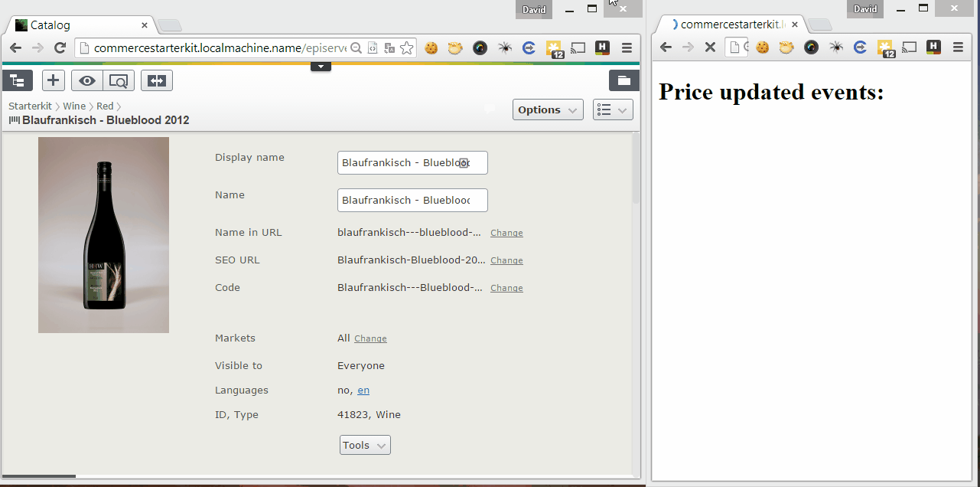Open Chrome's hamburger menu
Viewport: 980px width, 487px height.
click(x=627, y=47)
